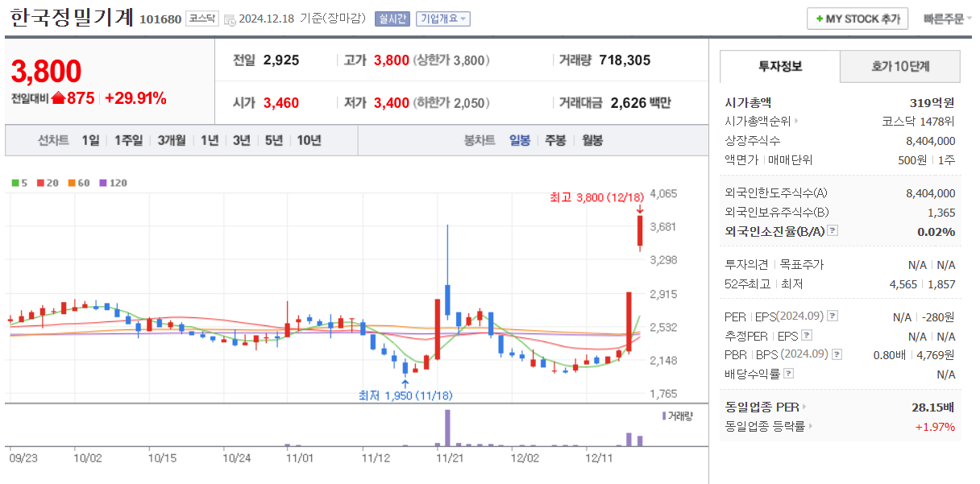
Task: Click the purple 120-day moving average legend
Action: coord(113,183)
